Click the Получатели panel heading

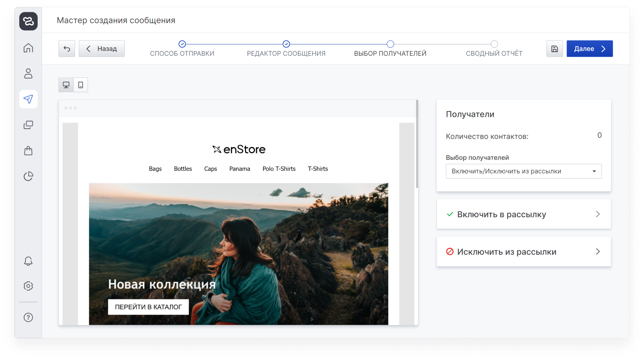pyautogui.click(x=470, y=114)
